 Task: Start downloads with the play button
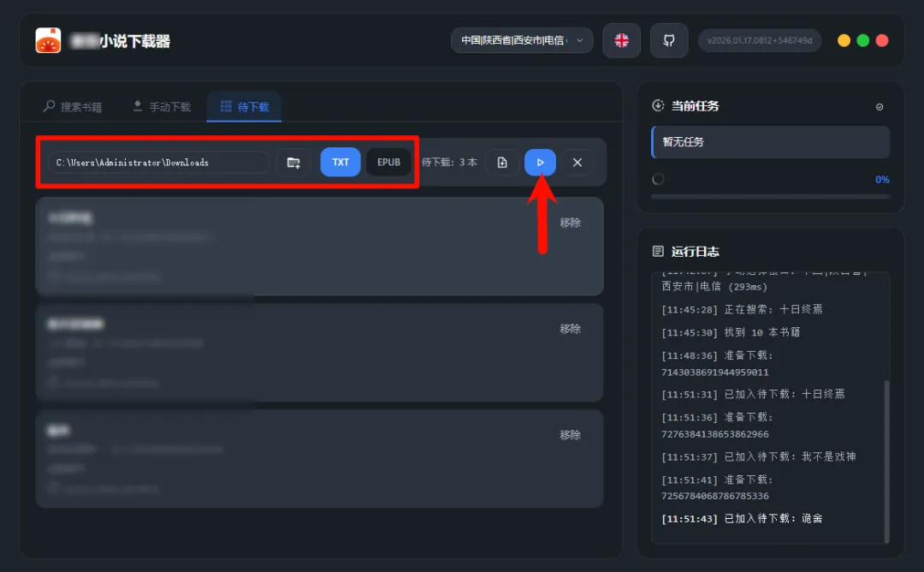click(540, 162)
